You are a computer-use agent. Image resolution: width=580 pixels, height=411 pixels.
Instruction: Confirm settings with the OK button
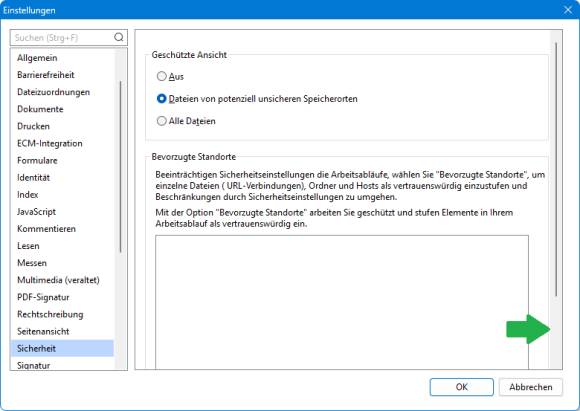point(461,387)
